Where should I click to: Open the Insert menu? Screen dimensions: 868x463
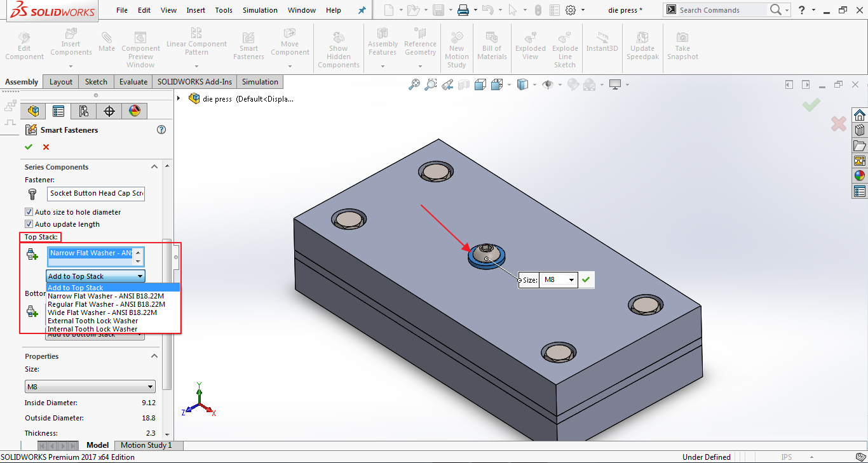click(196, 10)
